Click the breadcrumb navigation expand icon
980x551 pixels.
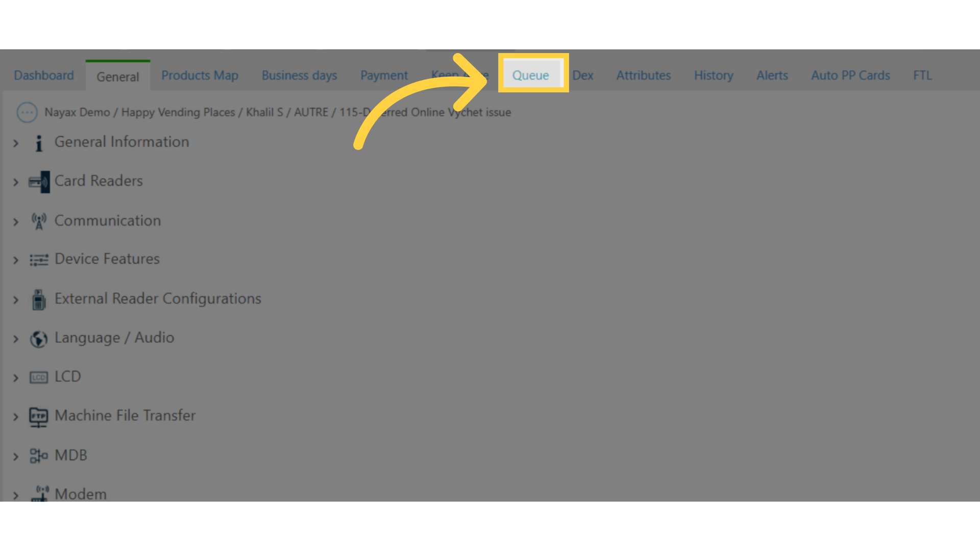click(x=27, y=112)
